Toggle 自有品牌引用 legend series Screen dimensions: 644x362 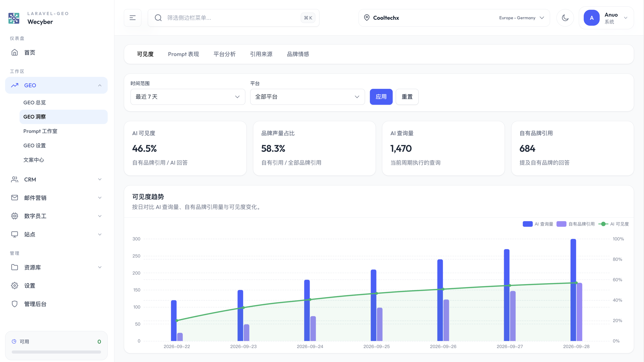pos(576,224)
